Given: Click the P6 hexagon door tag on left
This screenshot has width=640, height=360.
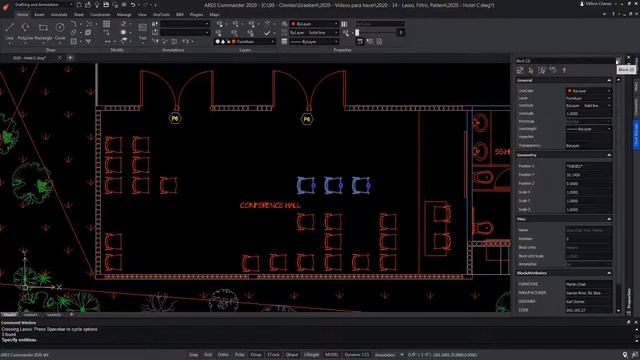Looking at the screenshot, I should pyautogui.click(x=175, y=118).
